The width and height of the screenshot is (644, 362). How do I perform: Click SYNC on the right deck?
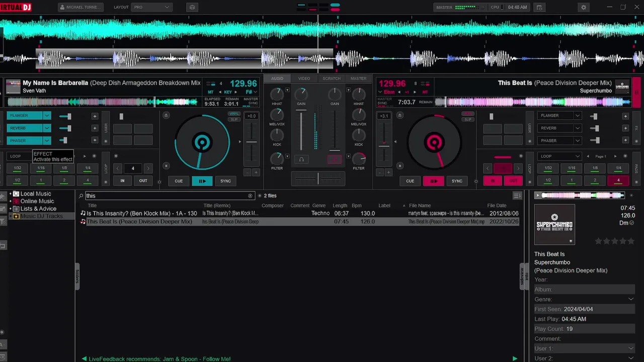tap(457, 181)
